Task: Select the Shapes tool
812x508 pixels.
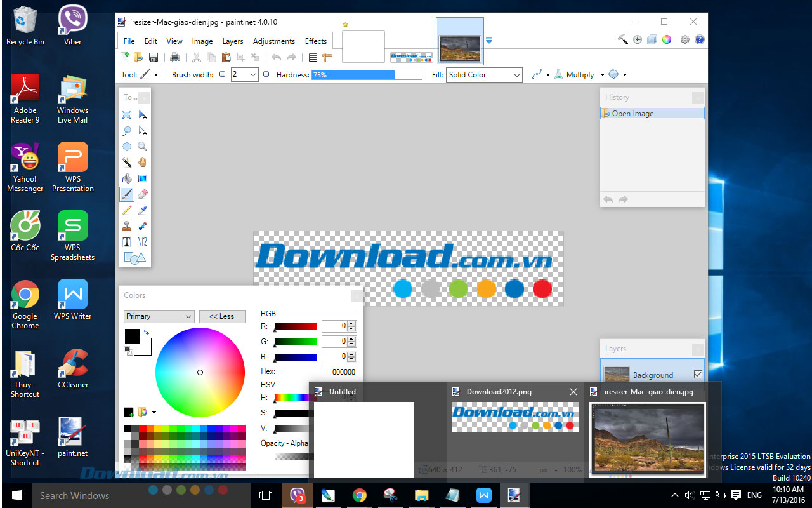Action: pos(134,258)
